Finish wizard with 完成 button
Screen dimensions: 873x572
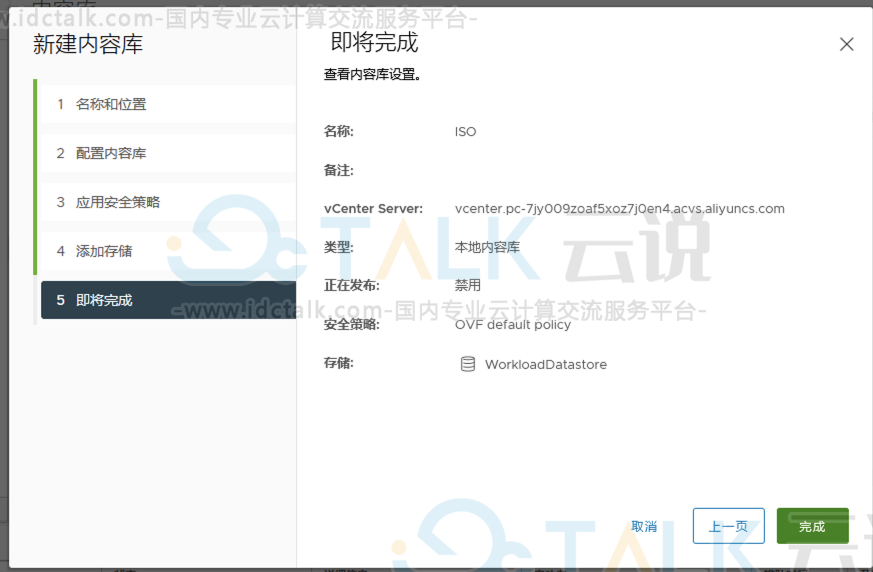point(812,526)
